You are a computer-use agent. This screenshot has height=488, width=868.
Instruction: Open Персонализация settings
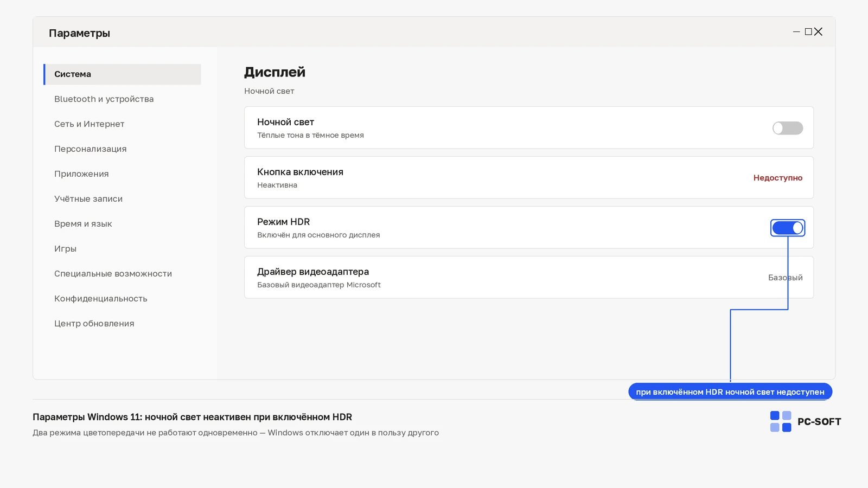[90, 149]
